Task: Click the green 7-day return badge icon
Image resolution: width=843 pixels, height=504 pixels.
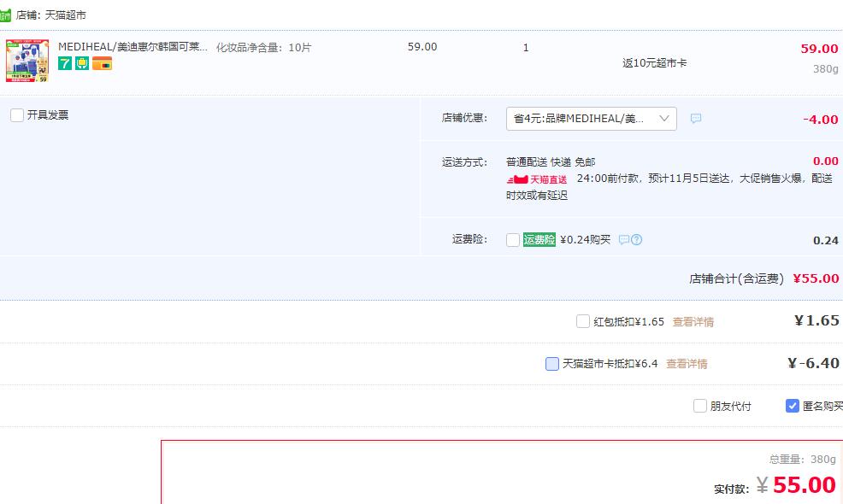Action: 65,63
